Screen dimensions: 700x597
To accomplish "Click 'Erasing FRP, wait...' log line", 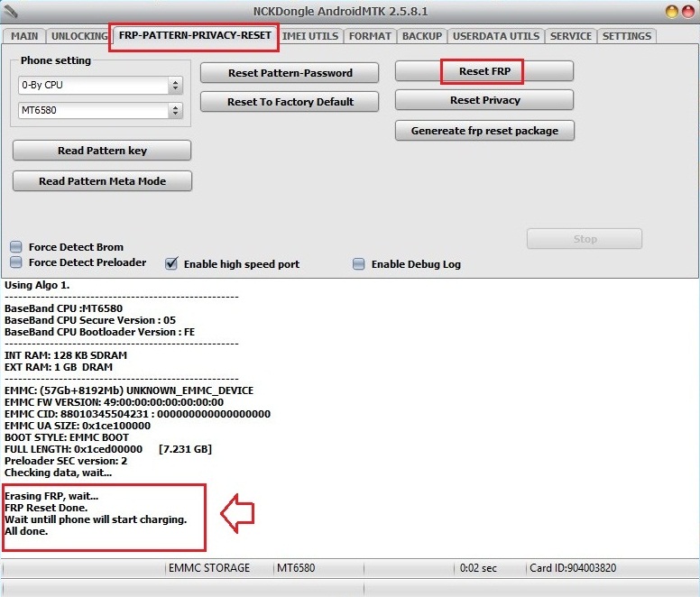I will [x=51, y=496].
